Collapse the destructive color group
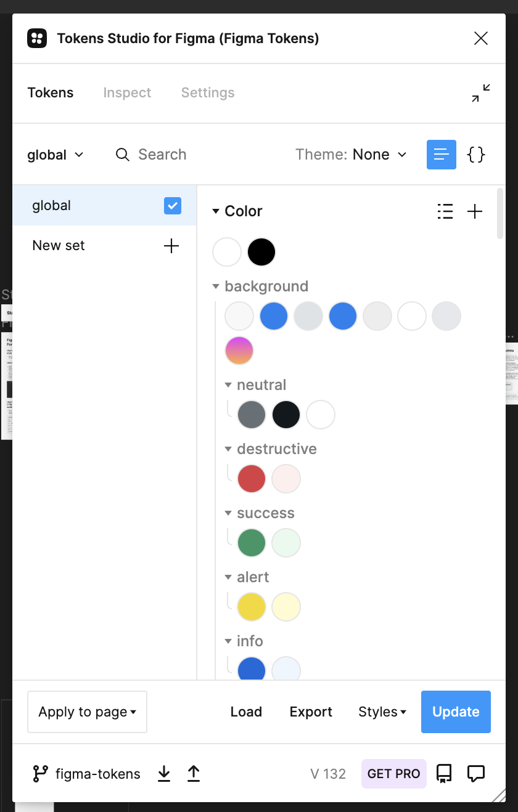Viewport: 518px width, 812px height. [x=228, y=449]
